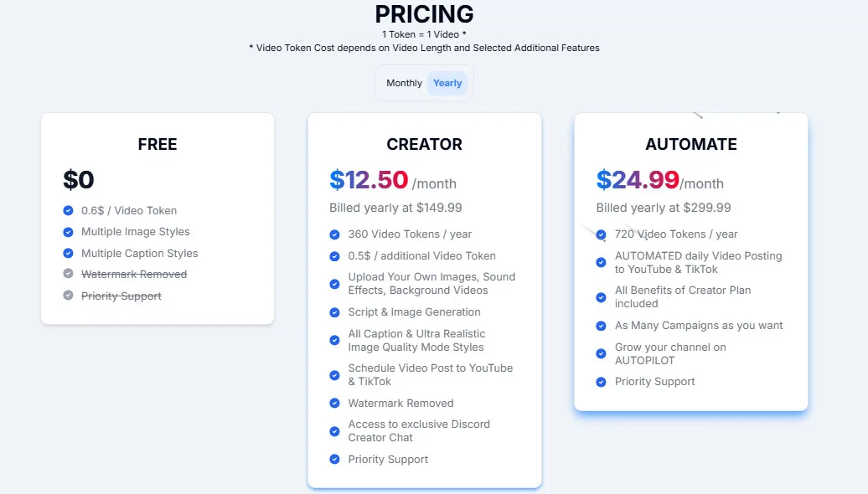Select "Schedule Video Post to YouTube & TikTok" feature
Screen dimensions: 868x494
[431, 373]
